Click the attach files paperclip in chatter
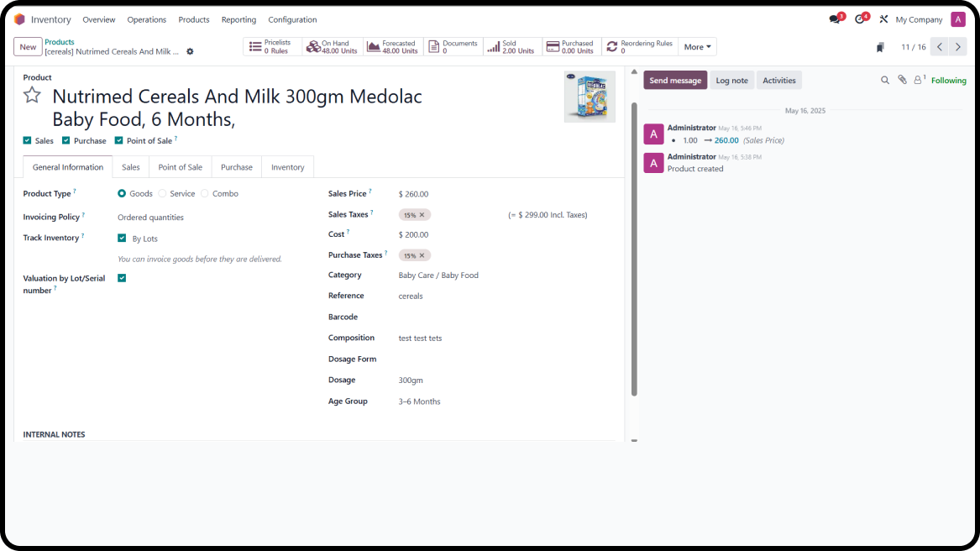980x551 pixels. 904,80
